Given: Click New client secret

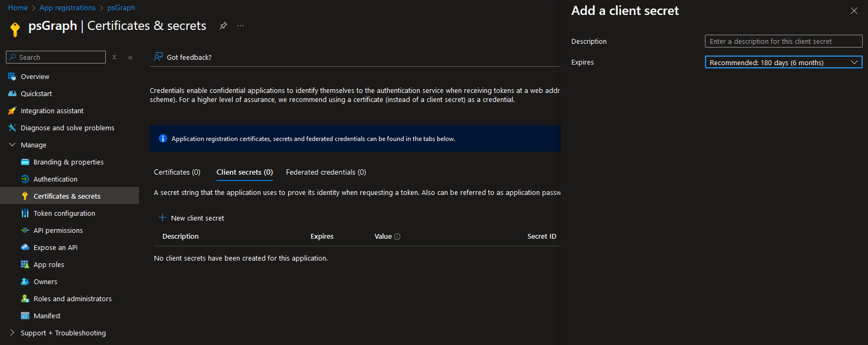Looking at the screenshot, I should 191,218.
